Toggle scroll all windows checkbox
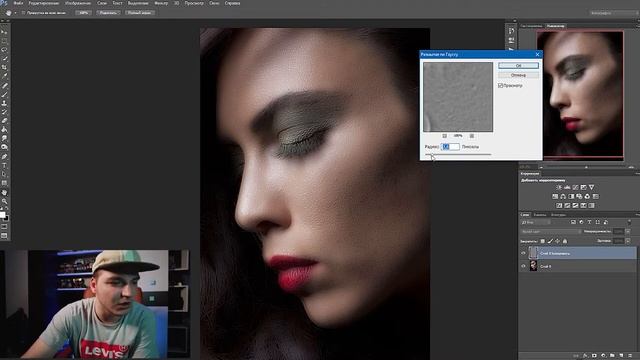 click(x=23, y=13)
